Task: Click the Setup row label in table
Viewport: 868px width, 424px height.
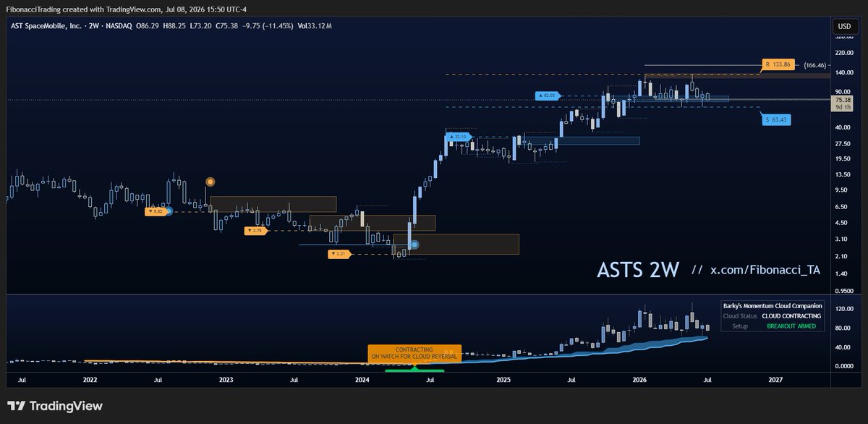Action: (x=740, y=326)
